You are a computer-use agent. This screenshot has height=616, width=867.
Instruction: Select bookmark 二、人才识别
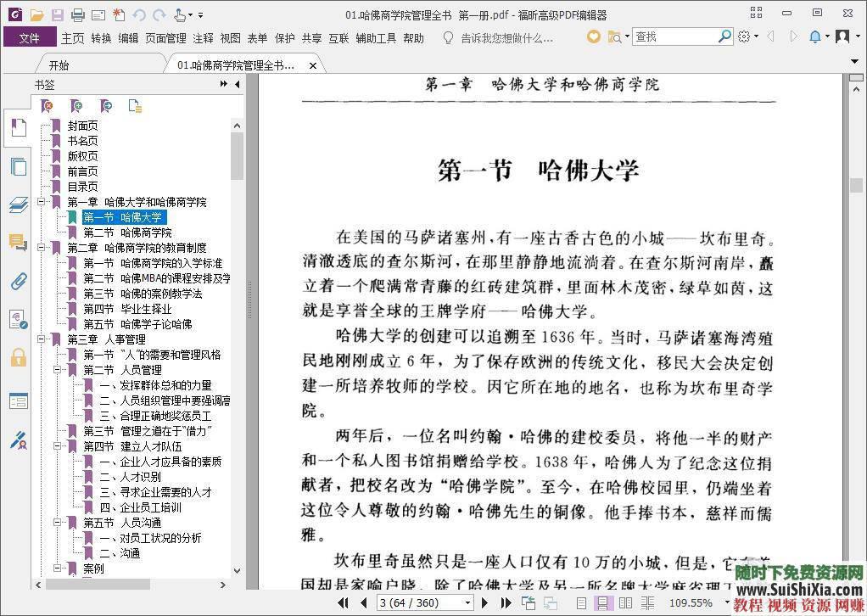[x=131, y=477]
